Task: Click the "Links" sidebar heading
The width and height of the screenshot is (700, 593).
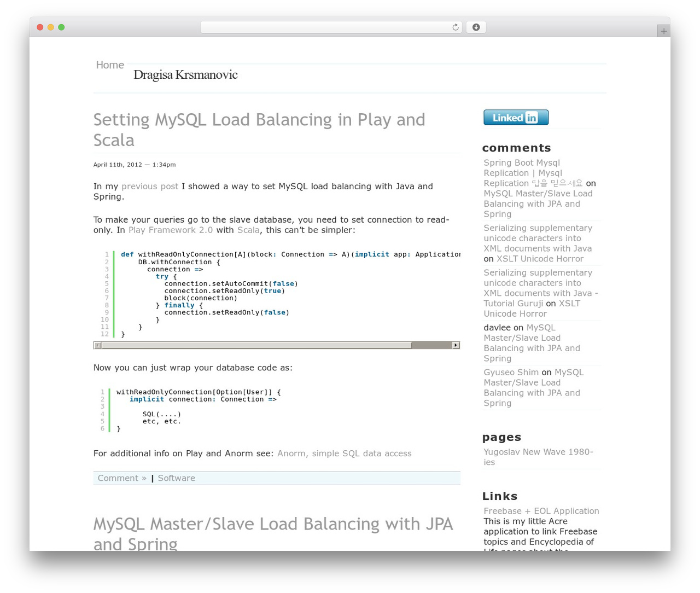Action: click(x=500, y=496)
